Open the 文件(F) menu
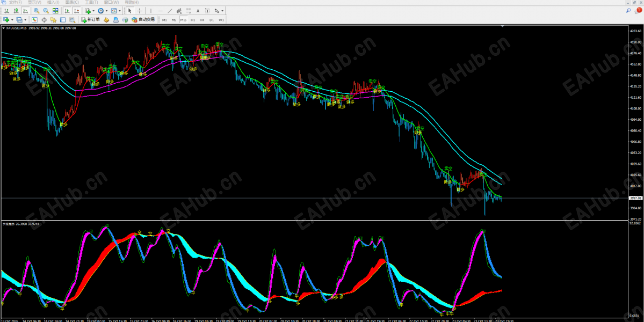 (x=16, y=3)
